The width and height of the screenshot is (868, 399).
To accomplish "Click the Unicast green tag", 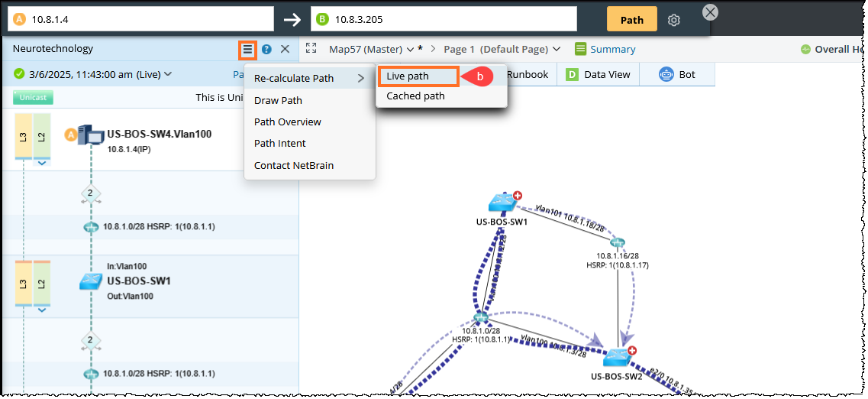I will click(34, 98).
